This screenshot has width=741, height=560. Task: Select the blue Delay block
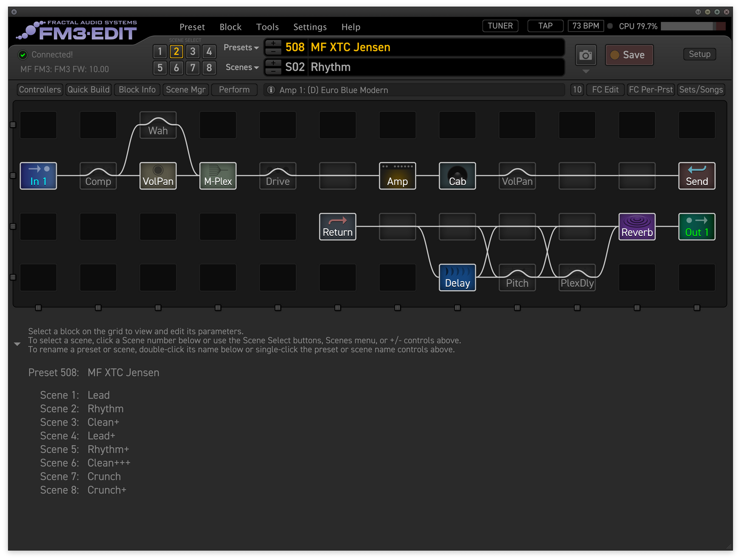457,277
